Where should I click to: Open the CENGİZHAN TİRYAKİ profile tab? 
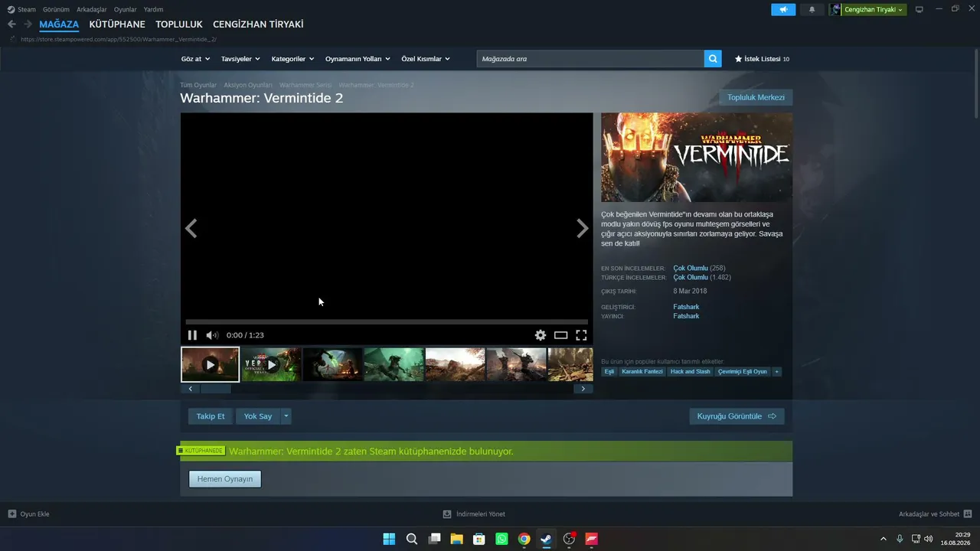pyautogui.click(x=258, y=24)
